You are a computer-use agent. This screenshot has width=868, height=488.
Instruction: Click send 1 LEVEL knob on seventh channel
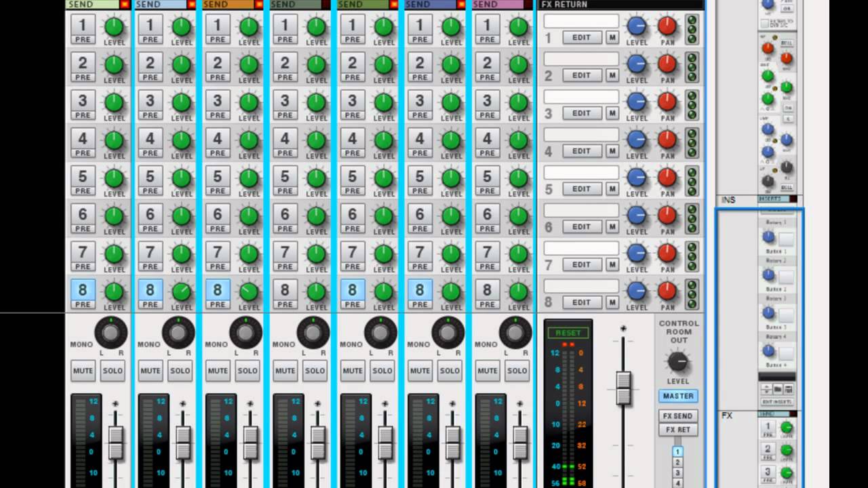click(x=519, y=27)
